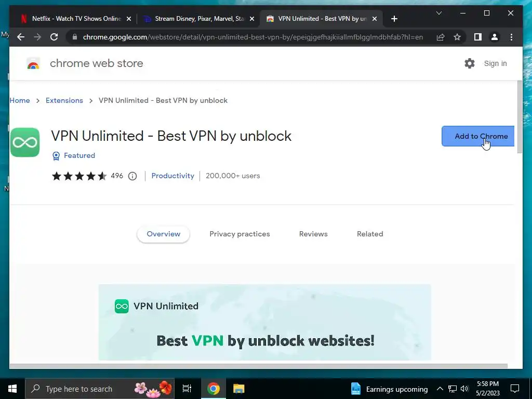Click the lock icon in address bar

(x=75, y=37)
